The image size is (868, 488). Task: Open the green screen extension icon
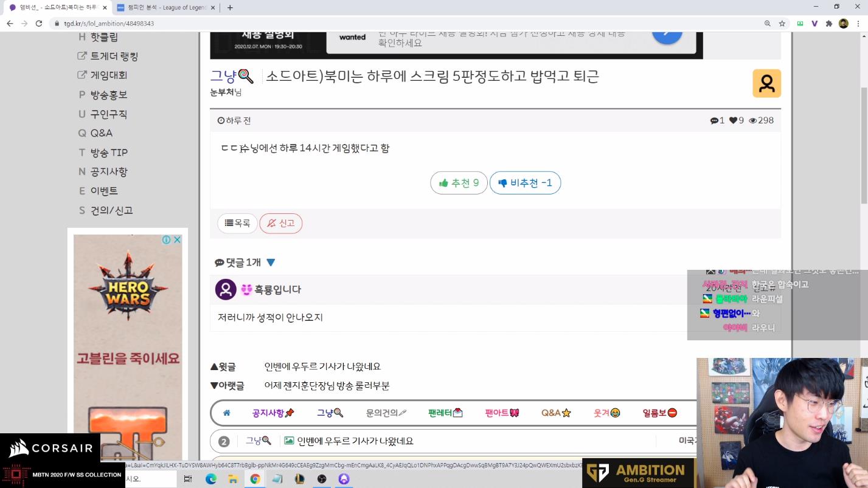800,23
